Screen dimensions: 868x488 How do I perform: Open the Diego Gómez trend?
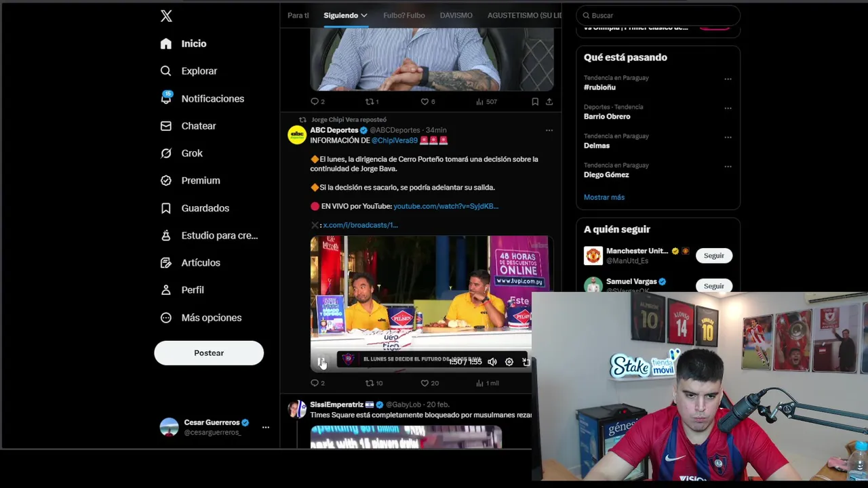point(606,175)
